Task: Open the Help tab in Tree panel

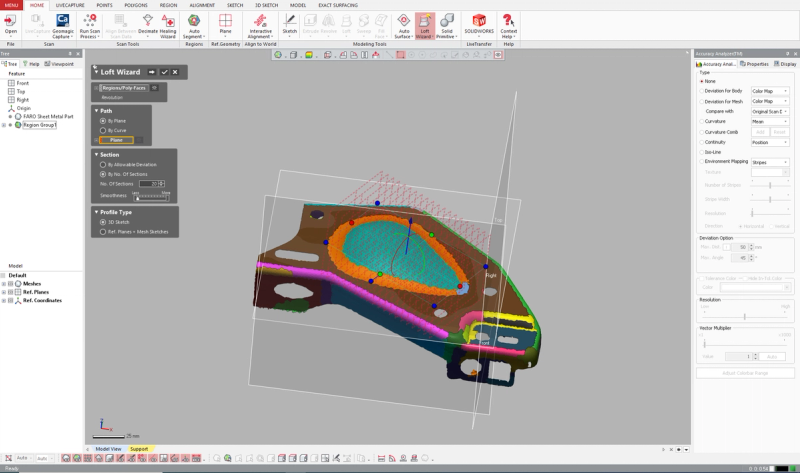Action: tap(31, 64)
